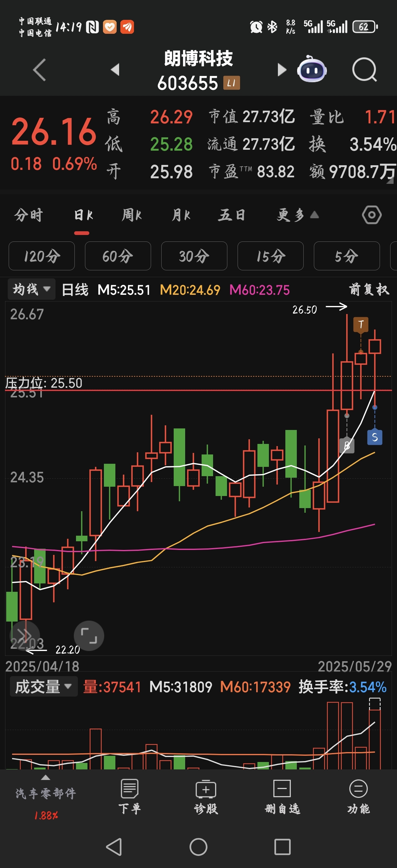This screenshot has height=868, width=397.
Task: Open the 成交量 indicator dropdown
Action: point(44,686)
